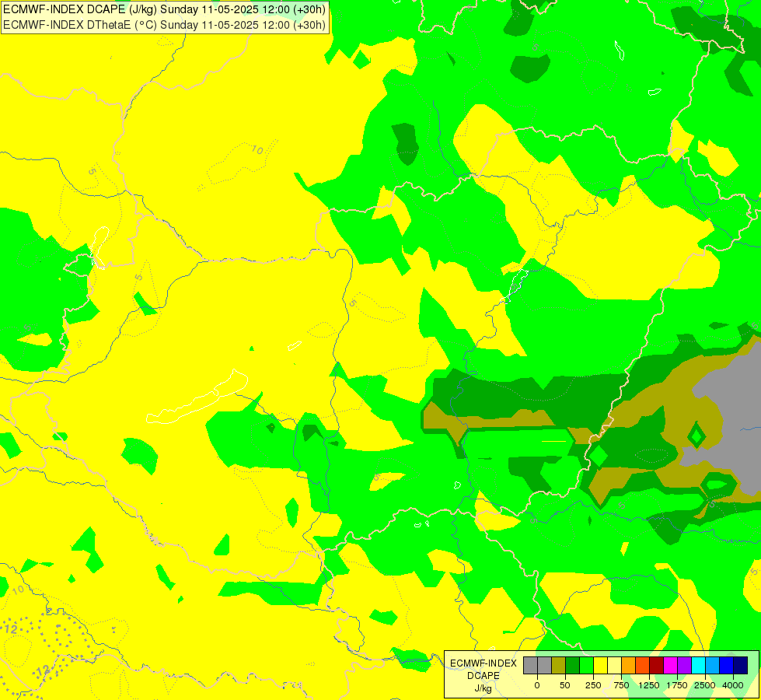761x700 pixels.
Task: Click the 'ECMWF-INDEX DThetaE (°C)' title line
Action: click(164, 25)
